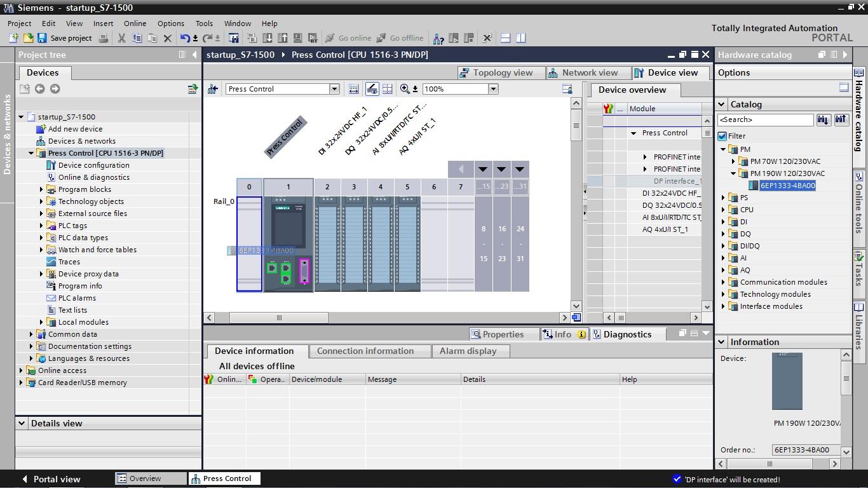Image resolution: width=868 pixels, height=488 pixels.
Task: Open the Info tab
Action: [x=564, y=334]
